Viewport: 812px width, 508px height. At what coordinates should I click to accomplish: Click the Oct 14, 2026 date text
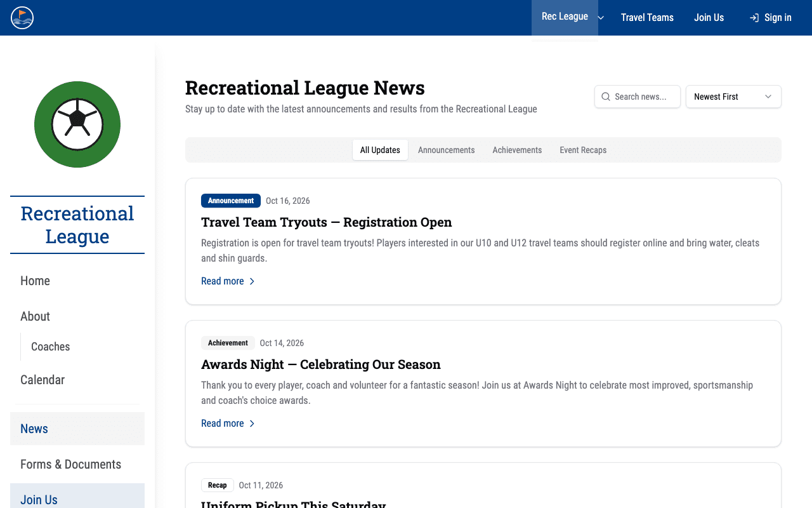click(x=282, y=343)
